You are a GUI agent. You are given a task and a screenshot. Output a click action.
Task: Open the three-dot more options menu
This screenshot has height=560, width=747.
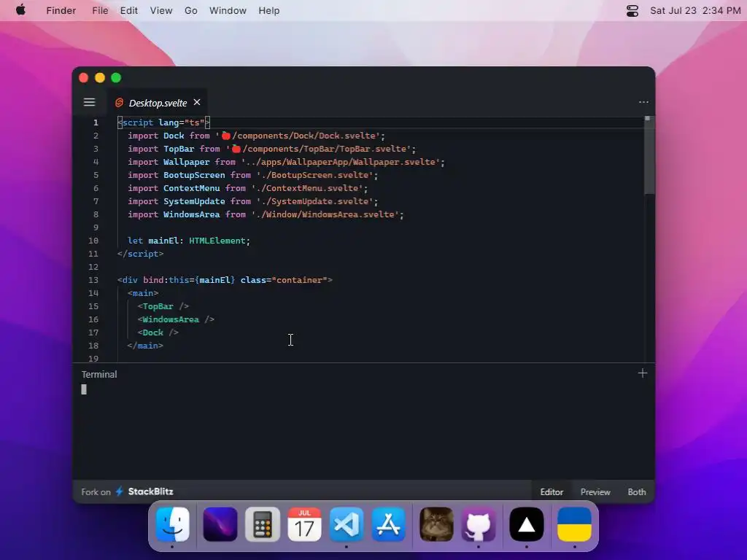[643, 102]
